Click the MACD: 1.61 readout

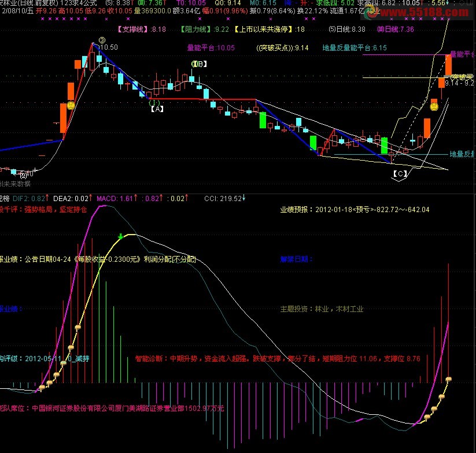click(117, 199)
